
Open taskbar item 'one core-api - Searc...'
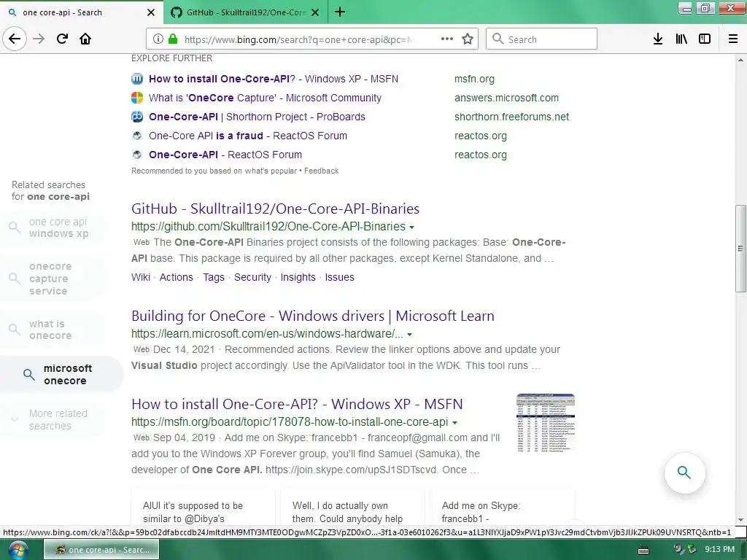tap(101, 550)
